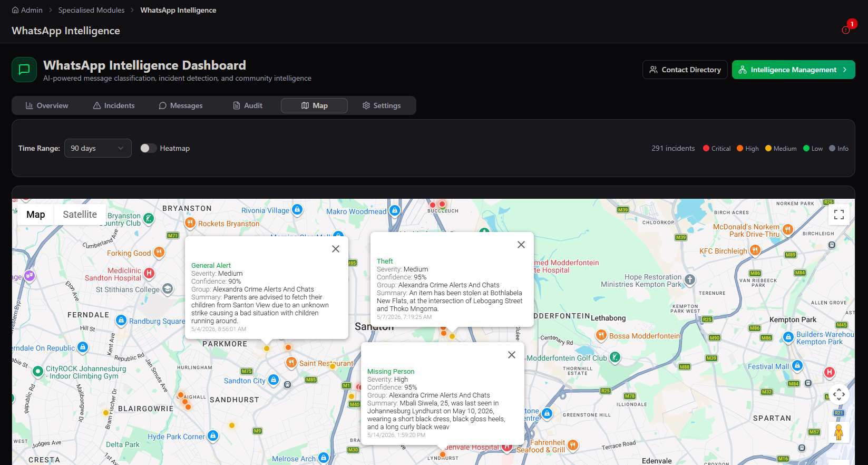Image resolution: width=868 pixels, height=465 pixels.
Task: Click the Critical red legend dot
Action: (x=706, y=148)
